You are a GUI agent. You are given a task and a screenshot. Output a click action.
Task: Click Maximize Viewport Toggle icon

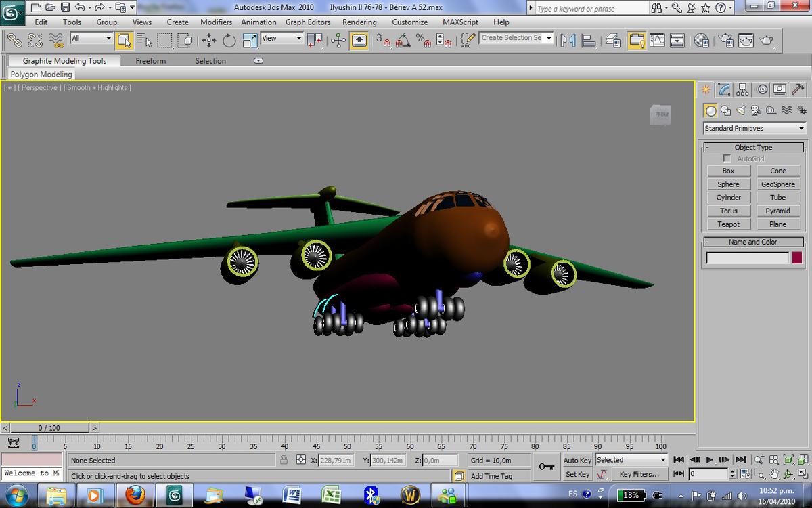click(802, 474)
